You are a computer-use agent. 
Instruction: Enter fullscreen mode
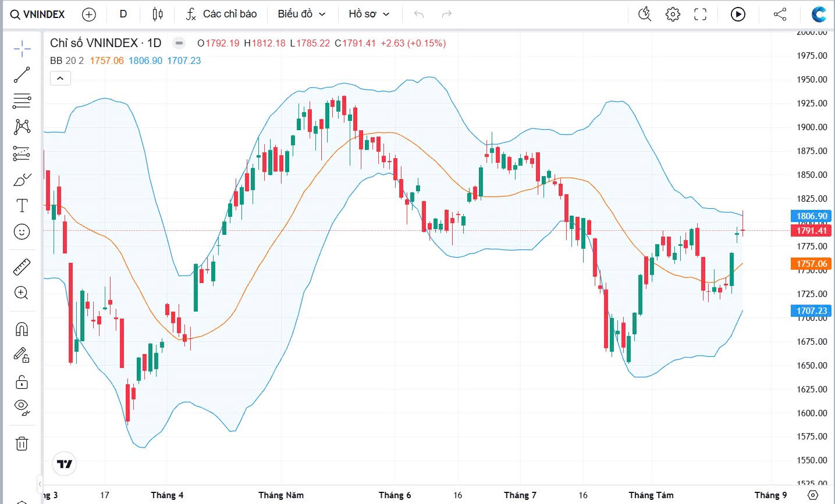(701, 14)
